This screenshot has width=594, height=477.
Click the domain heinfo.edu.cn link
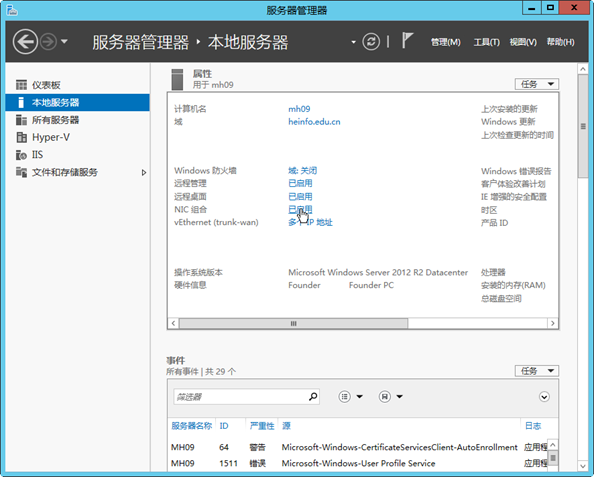coord(314,122)
